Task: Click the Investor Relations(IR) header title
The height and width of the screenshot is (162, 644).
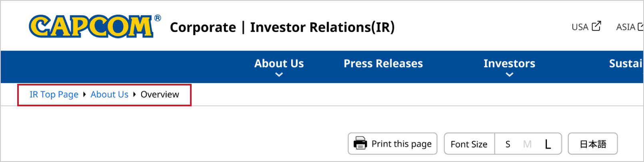Action: 322,27
